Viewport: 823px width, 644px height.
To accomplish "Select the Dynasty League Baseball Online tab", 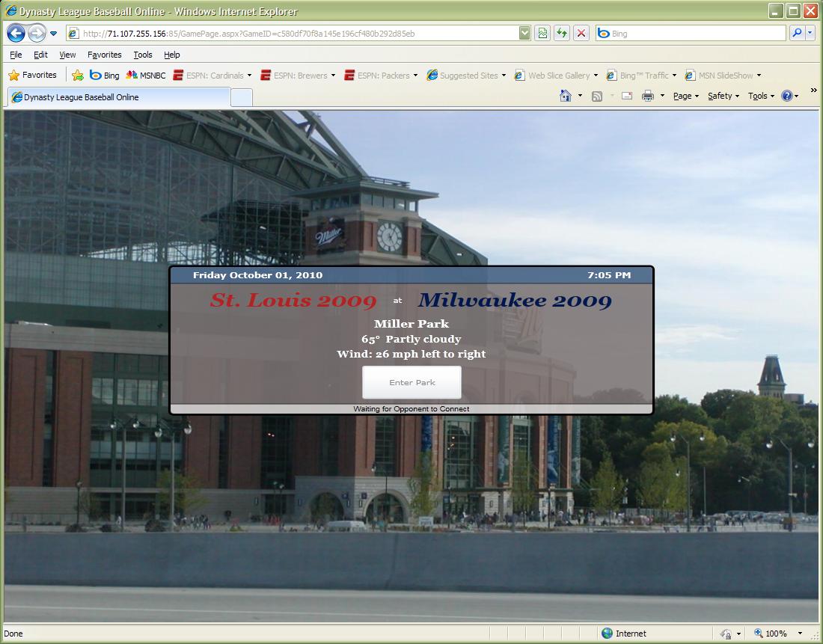I will (x=120, y=97).
